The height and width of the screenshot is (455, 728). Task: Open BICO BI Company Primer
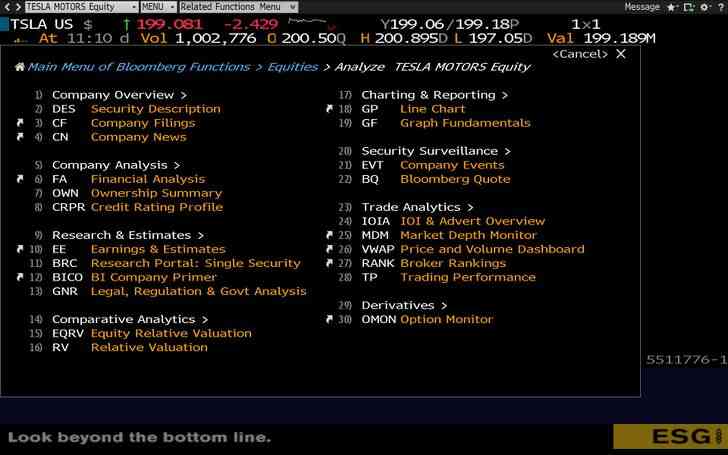(x=134, y=277)
